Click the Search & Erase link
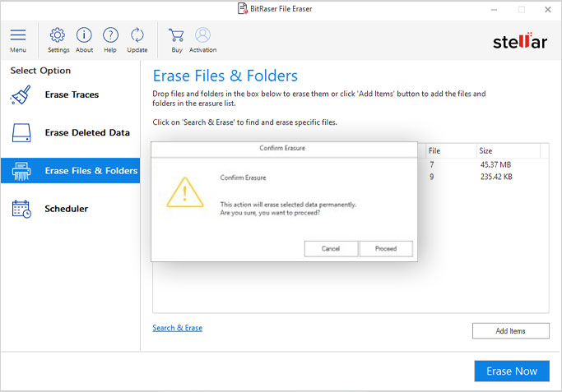562x392 pixels. (x=177, y=328)
